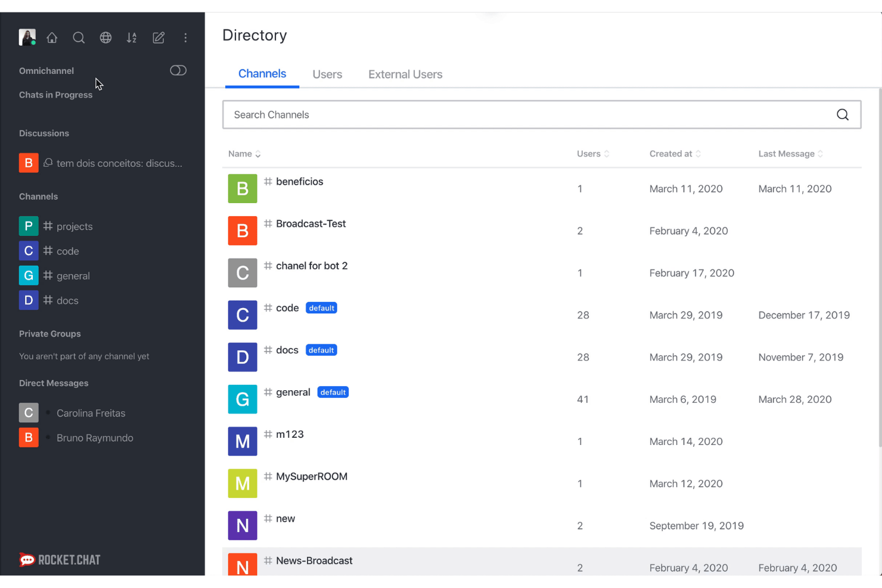The image size is (882, 588).
Task: Click 'November 7, 2019' last message date
Action: pyautogui.click(x=801, y=357)
